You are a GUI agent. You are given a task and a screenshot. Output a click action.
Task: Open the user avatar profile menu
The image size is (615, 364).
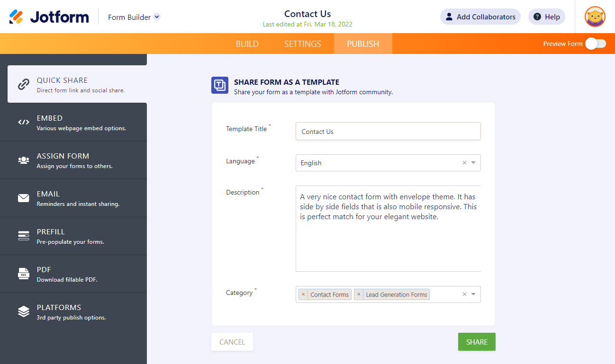coord(595,17)
